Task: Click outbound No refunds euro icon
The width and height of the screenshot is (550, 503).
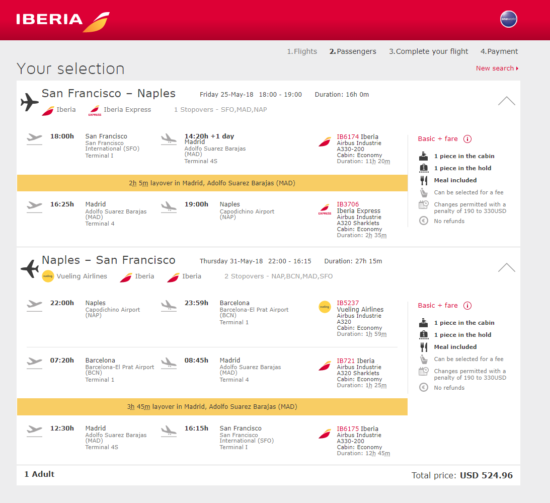Action: click(x=423, y=221)
